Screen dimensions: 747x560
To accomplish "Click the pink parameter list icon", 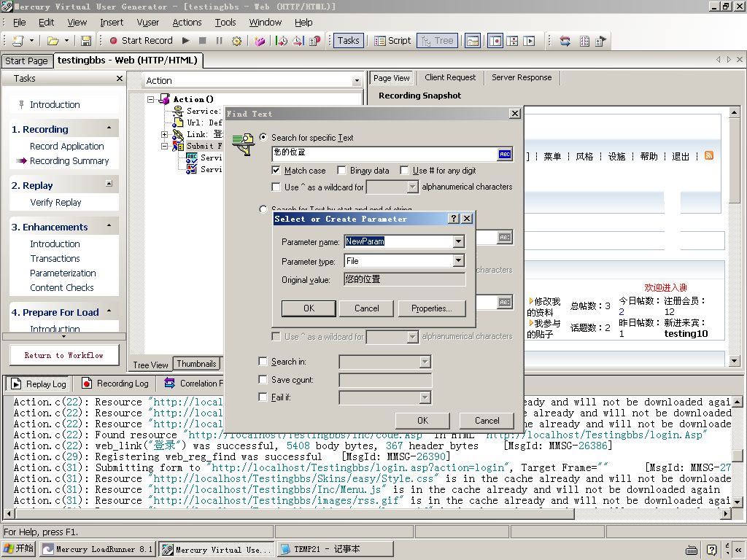I will click(260, 41).
